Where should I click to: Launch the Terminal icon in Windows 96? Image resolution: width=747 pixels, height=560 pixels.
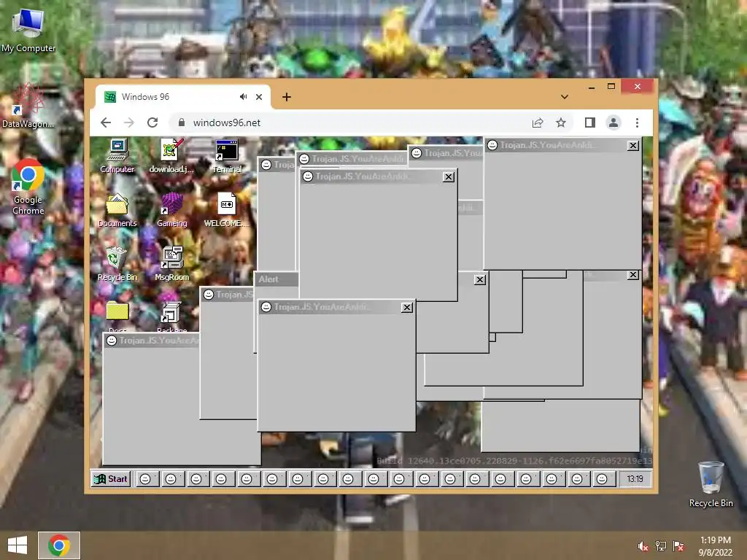pyautogui.click(x=227, y=156)
